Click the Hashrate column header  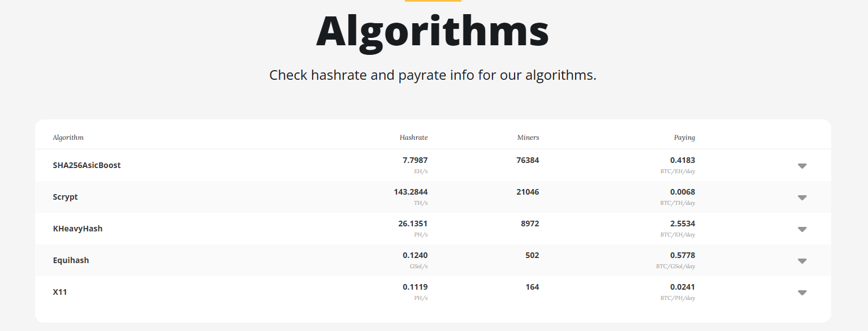coord(413,137)
